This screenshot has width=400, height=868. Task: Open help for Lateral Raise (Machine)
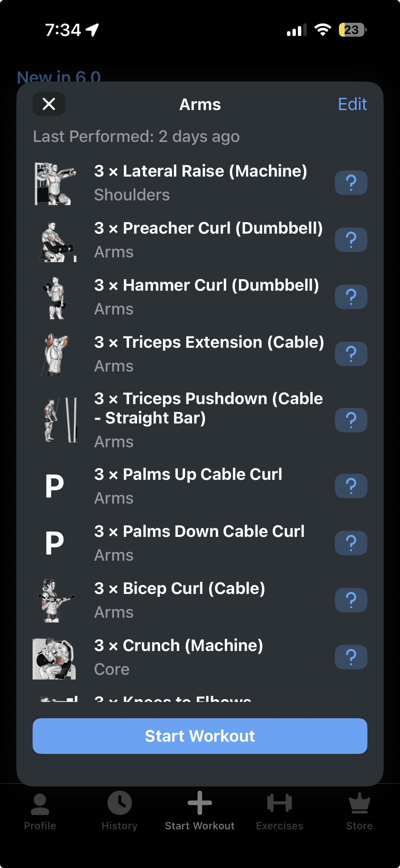click(x=351, y=183)
